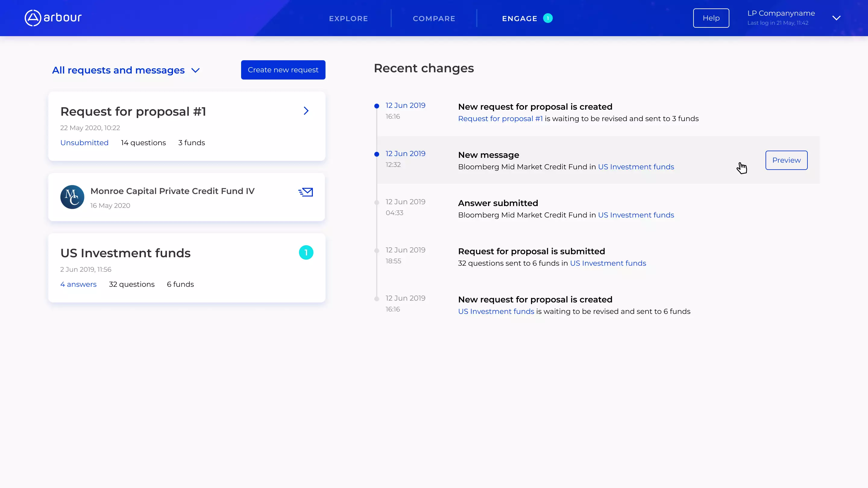Image resolution: width=868 pixels, height=488 pixels.
Task: Switch to the Compare tab
Action: pyautogui.click(x=434, y=18)
